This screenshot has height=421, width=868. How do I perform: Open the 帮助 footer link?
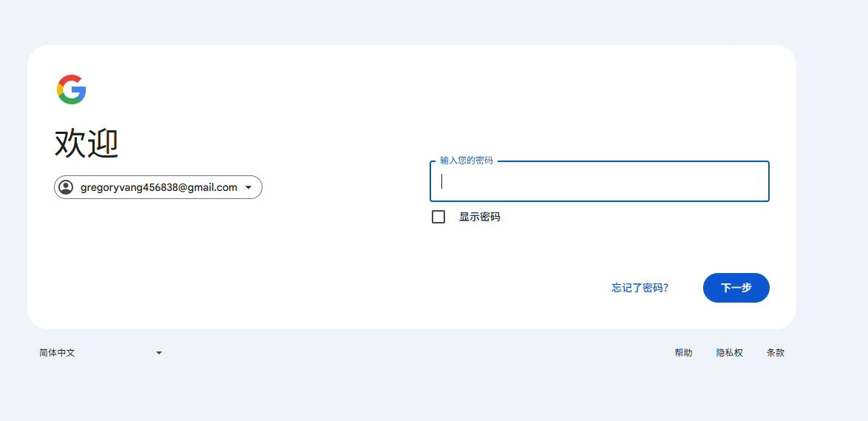tap(683, 353)
